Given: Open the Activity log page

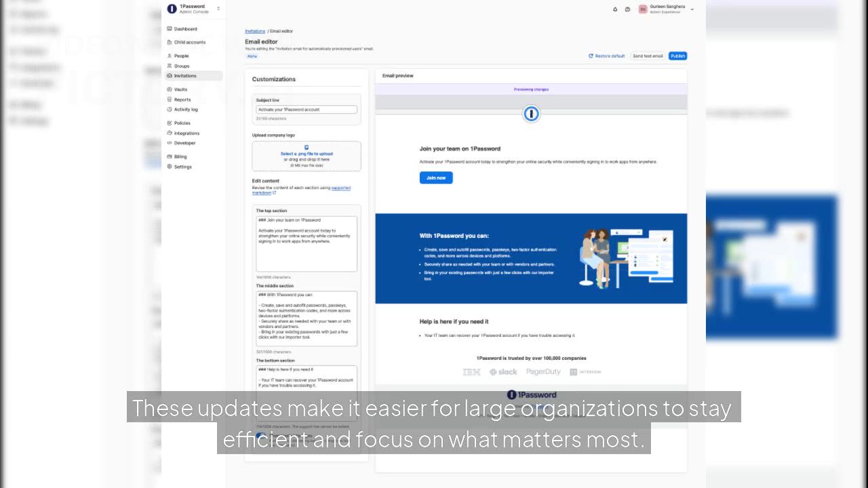Looking at the screenshot, I should (x=186, y=109).
